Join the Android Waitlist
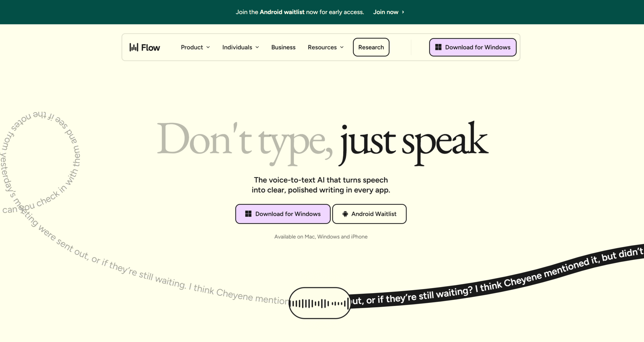 pyautogui.click(x=369, y=214)
